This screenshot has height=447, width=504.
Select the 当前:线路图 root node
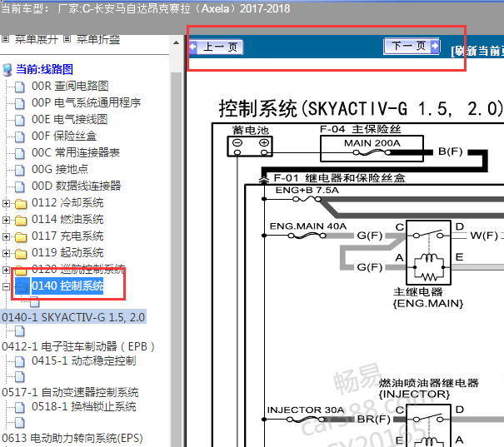click(44, 69)
